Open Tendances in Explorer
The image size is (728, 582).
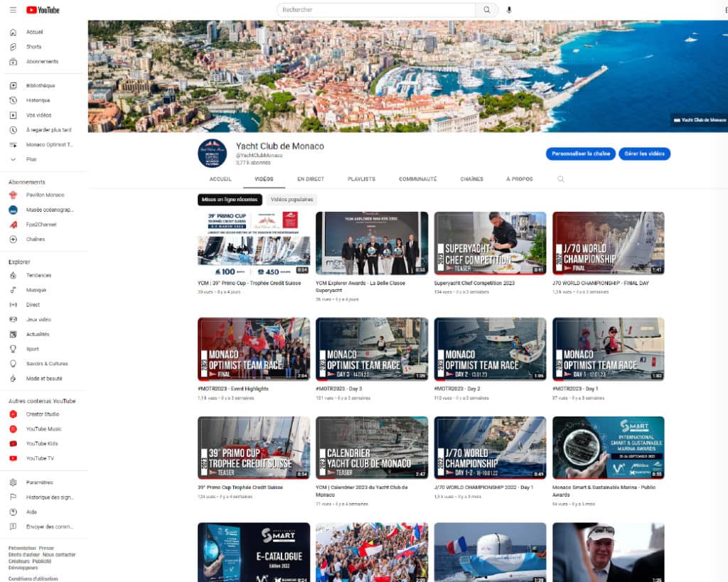pos(38,275)
